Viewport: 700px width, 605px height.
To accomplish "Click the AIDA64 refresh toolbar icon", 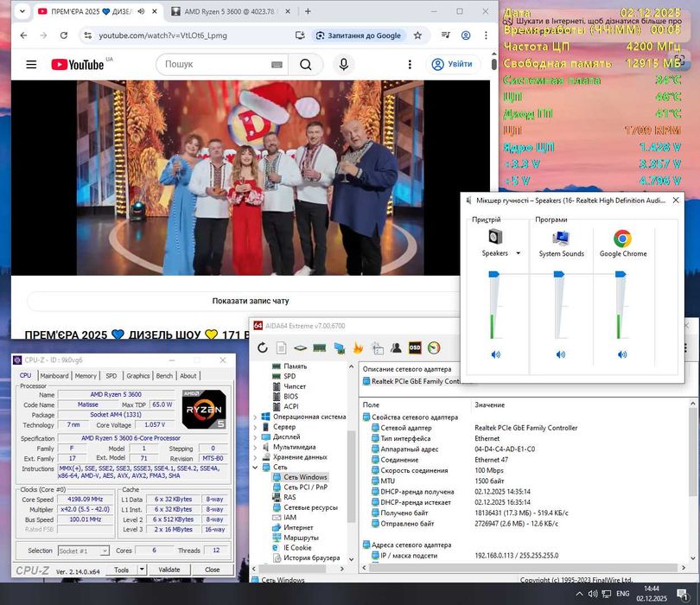I will tap(263, 347).
